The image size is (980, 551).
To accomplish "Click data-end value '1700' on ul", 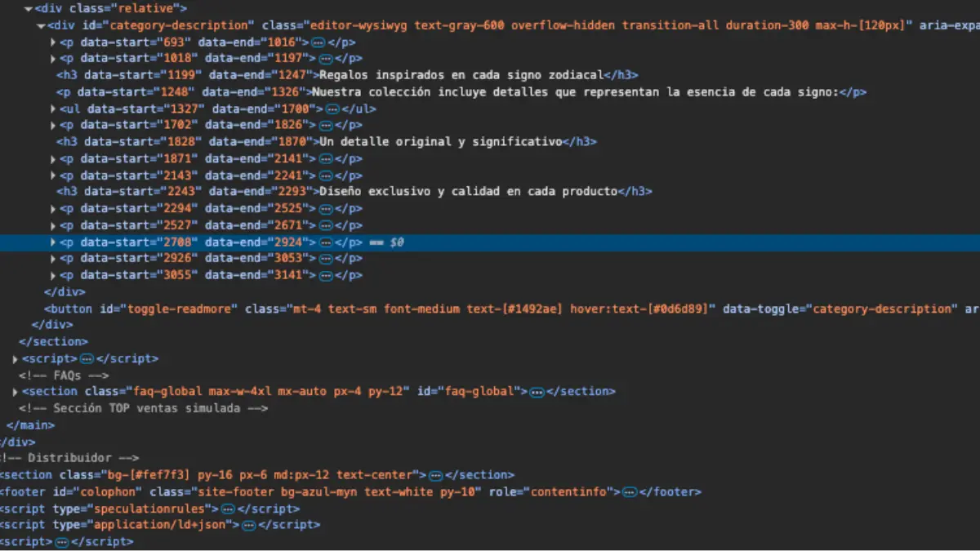I will point(297,109).
